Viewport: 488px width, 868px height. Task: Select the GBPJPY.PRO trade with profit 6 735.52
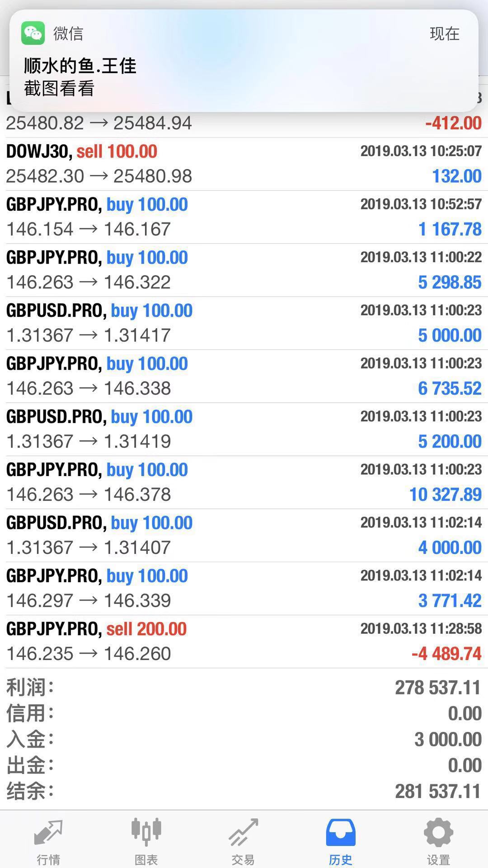pos(244,376)
